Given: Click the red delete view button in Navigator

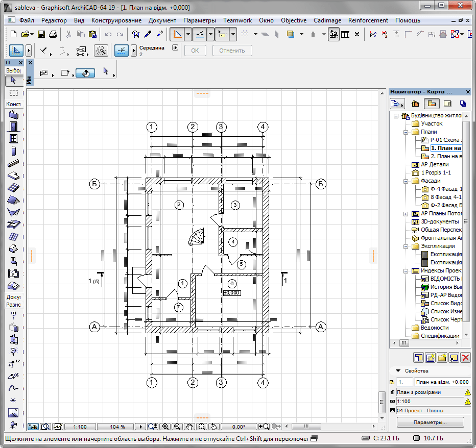Looking at the screenshot, I should [x=465, y=358].
